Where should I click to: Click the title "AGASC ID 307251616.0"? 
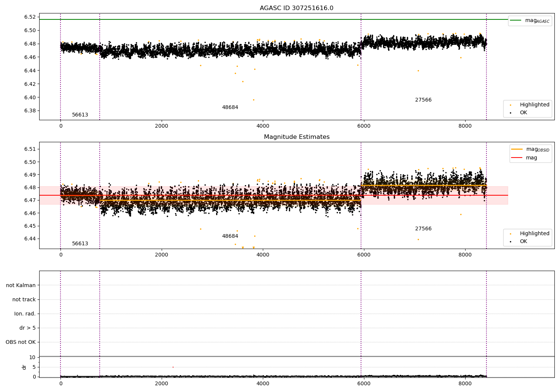[296, 8]
